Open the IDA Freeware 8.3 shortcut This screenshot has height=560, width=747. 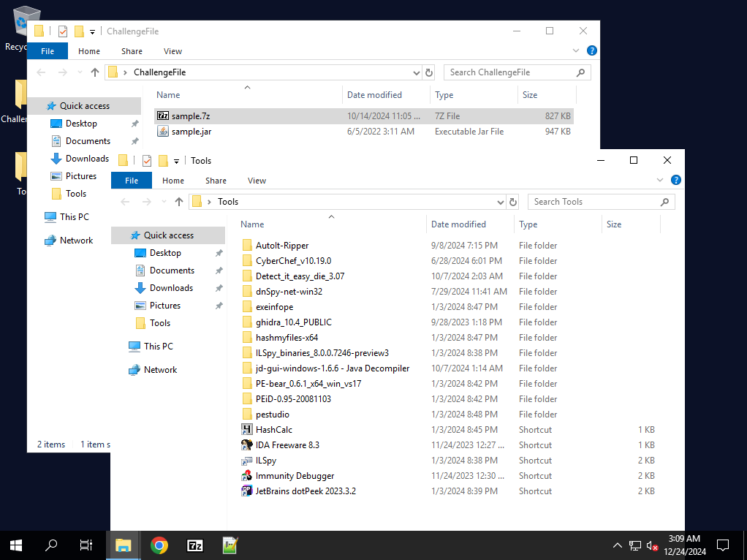pyautogui.click(x=287, y=445)
